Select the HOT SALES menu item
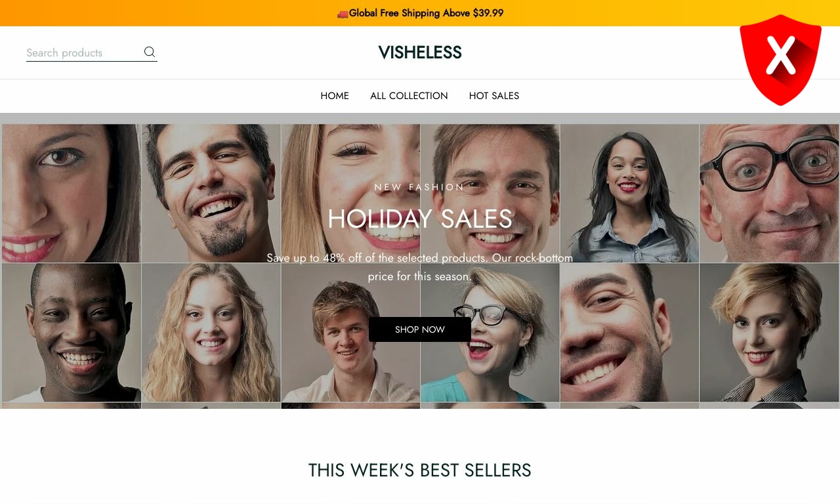840x504 pixels. 494,96
